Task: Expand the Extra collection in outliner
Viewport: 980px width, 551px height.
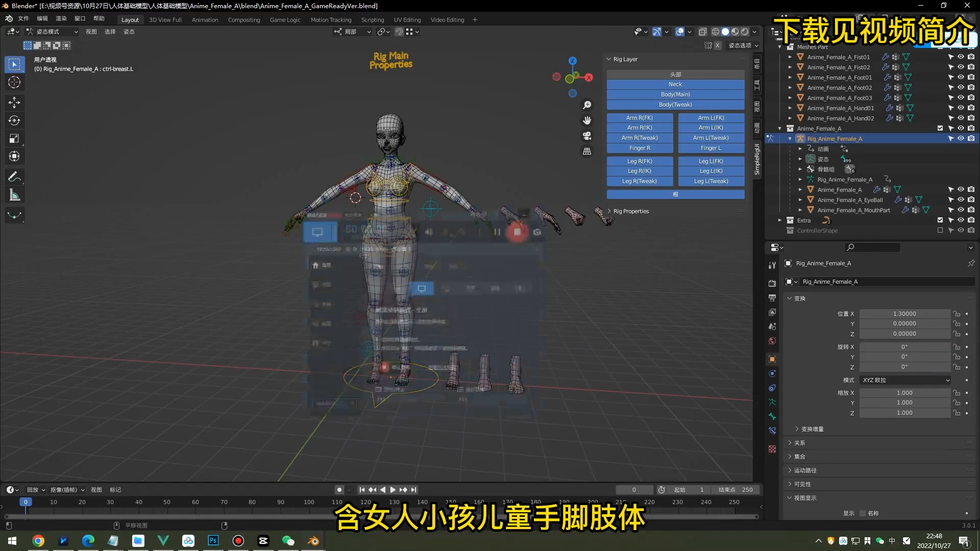Action: [x=780, y=220]
